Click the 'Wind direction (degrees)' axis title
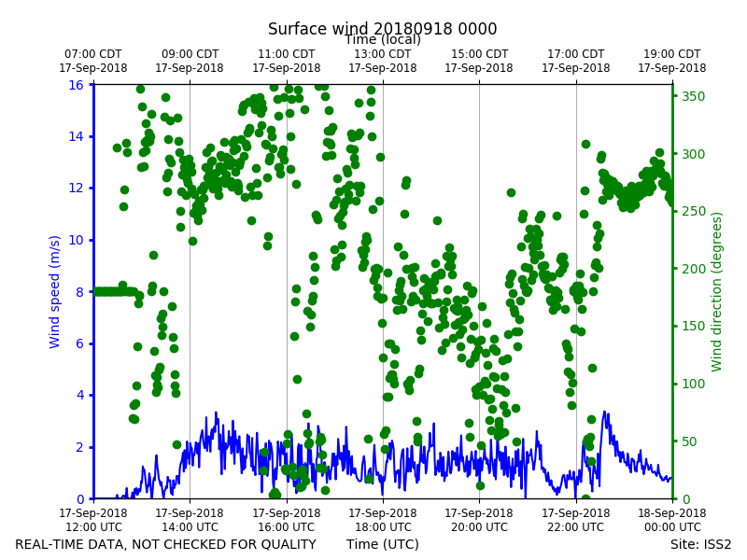The height and width of the screenshot is (560, 747). tap(716, 292)
